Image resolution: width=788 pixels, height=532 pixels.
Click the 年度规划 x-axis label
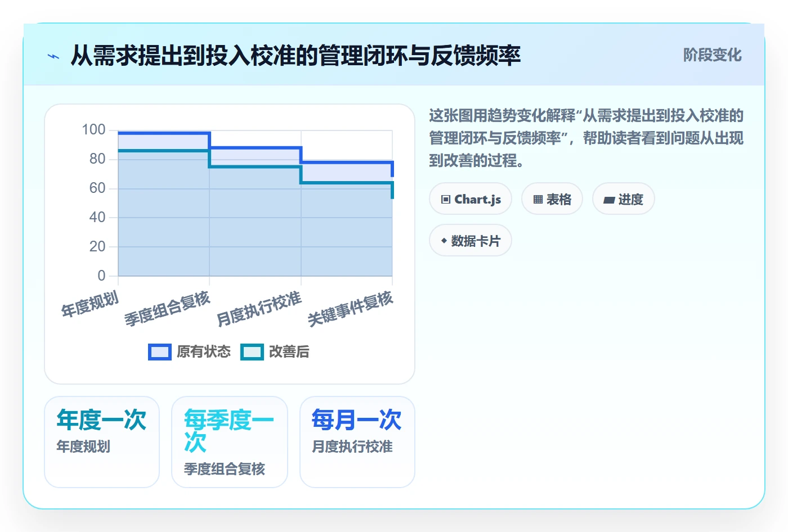(90, 304)
